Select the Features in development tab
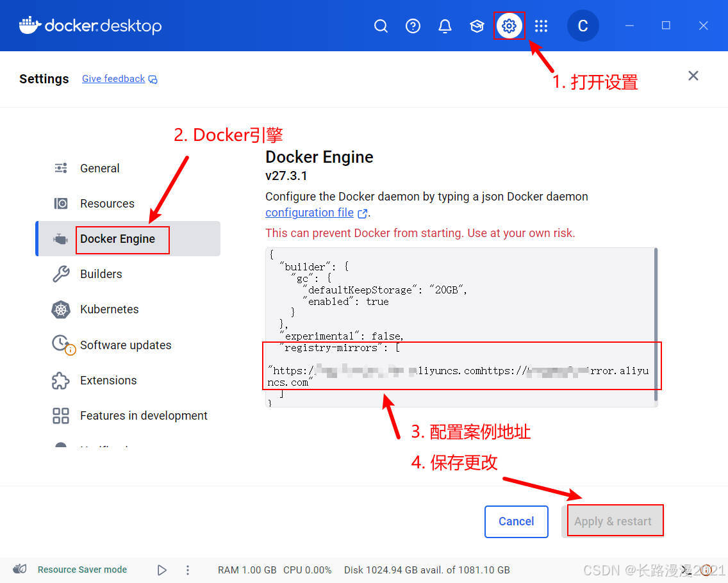 click(128, 415)
